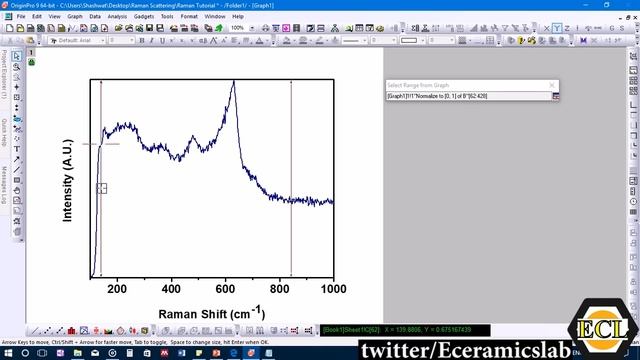Select the Arrow drawing tool

click(17, 159)
